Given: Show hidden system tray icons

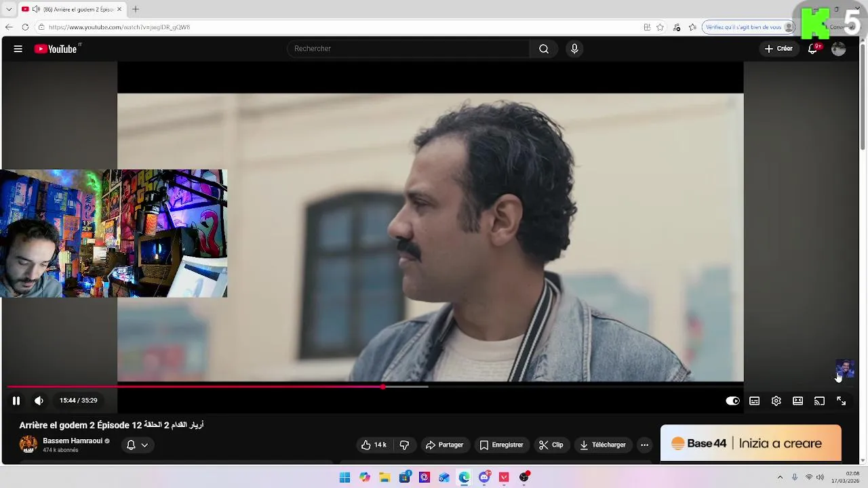Looking at the screenshot, I should [x=780, y=477].
